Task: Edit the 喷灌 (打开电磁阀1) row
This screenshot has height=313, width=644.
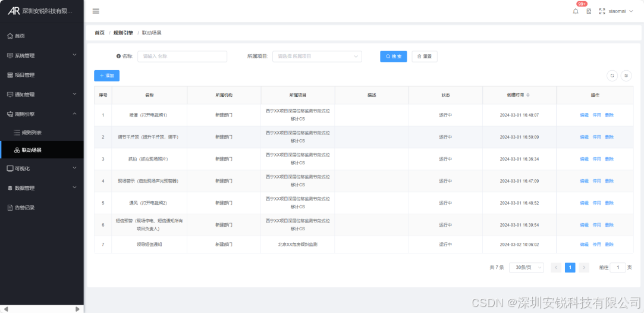Action: pyautogui.click(x=584, y=115)
